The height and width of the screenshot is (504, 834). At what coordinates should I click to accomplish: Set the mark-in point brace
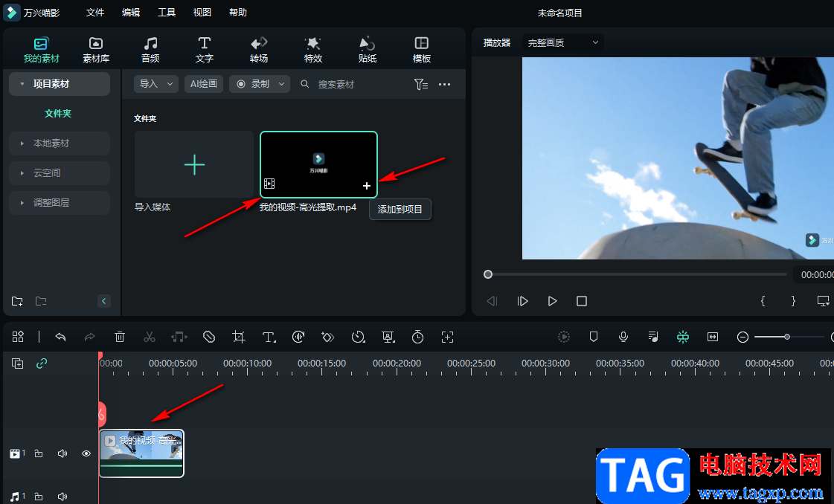[763, 301]
